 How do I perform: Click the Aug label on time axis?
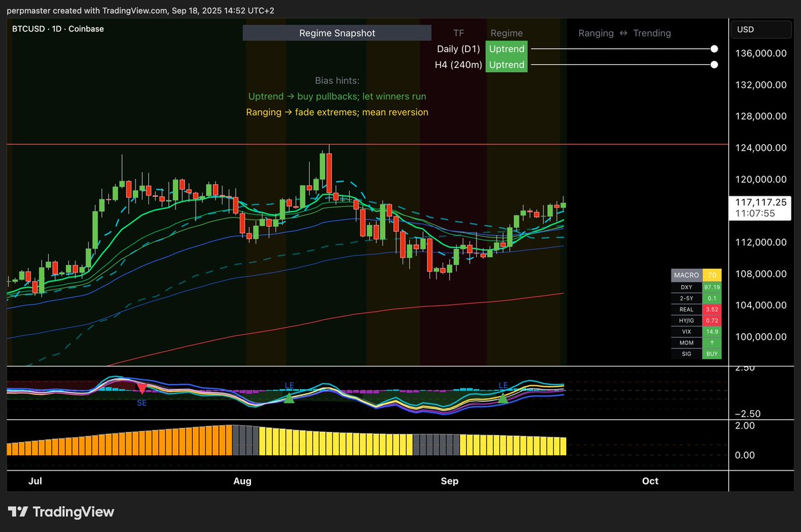pyautogui.click(x=242, y=481)
